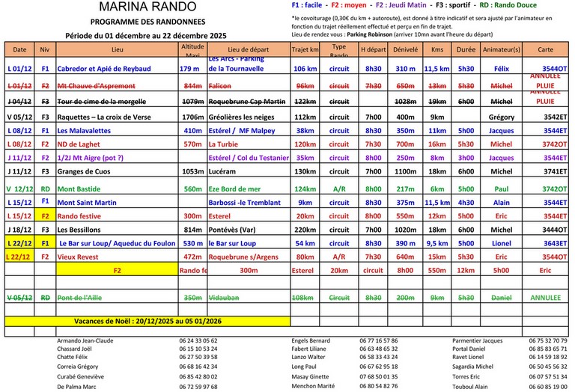Click 'Parmentier Jacques' in the contact list
The image size is (575, 392).
pos(478,340)
